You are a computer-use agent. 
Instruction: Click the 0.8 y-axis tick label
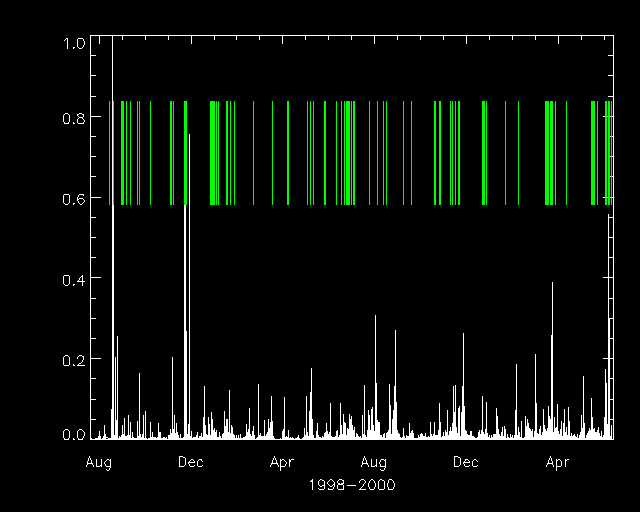(x=74, y=118)
